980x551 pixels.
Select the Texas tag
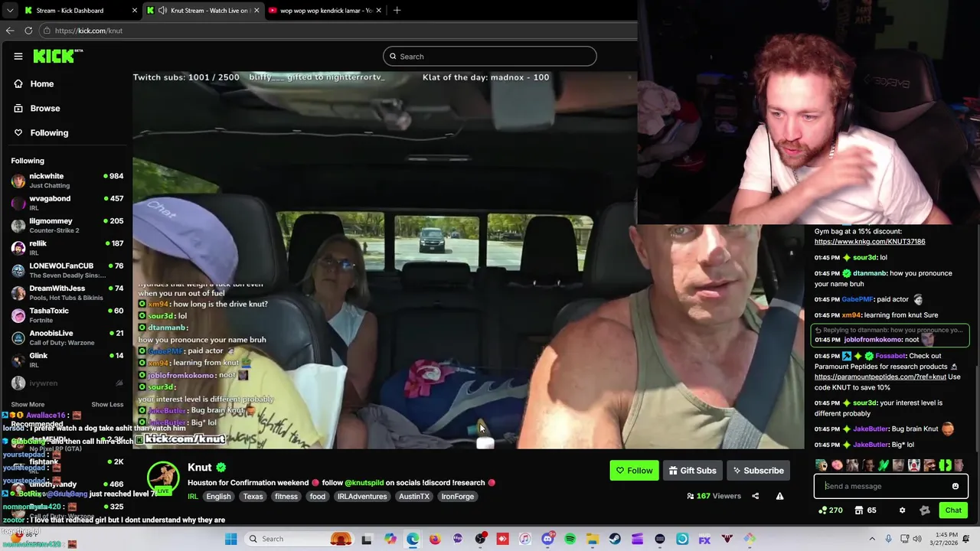coord(253,497)
